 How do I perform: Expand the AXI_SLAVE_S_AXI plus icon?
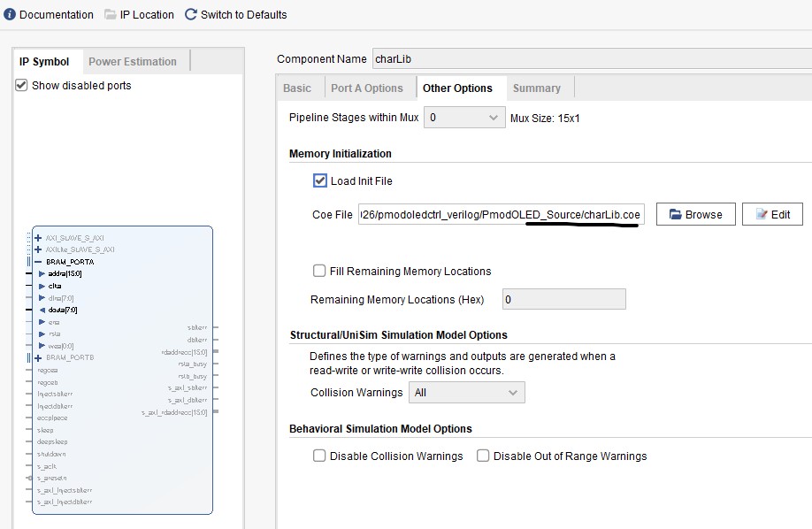38,238
